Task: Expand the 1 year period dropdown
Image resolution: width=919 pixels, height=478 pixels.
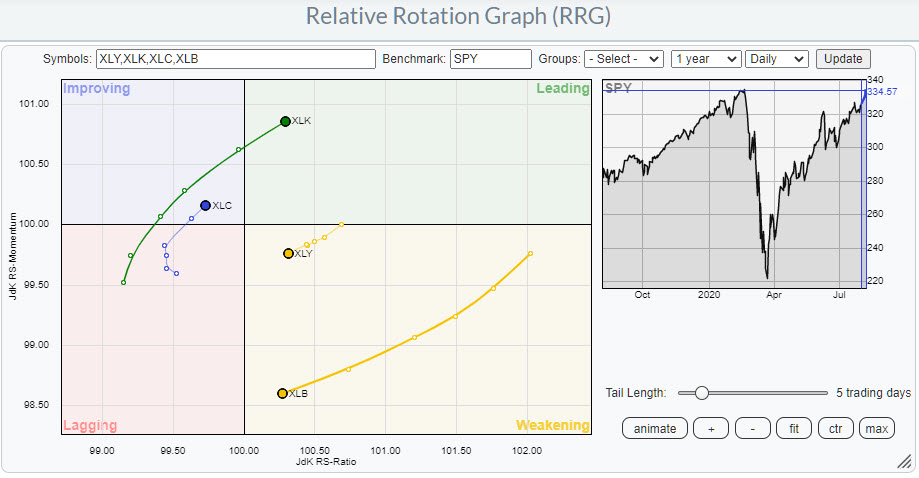Action: (706, 59)
